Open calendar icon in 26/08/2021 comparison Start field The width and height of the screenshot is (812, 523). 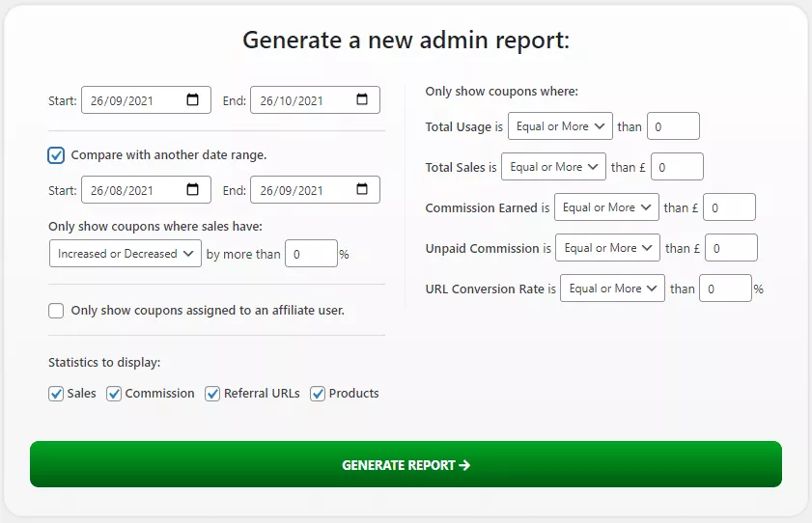click(x=192, y=189)
